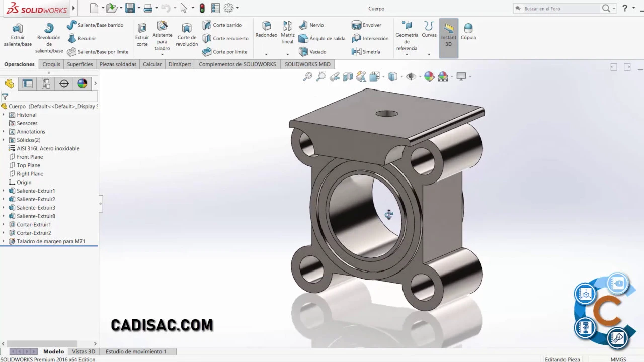The height and width of the screenshot is (362, 644).
Task: Switch to the Croquis tab
Action: [x=51, y=64]
